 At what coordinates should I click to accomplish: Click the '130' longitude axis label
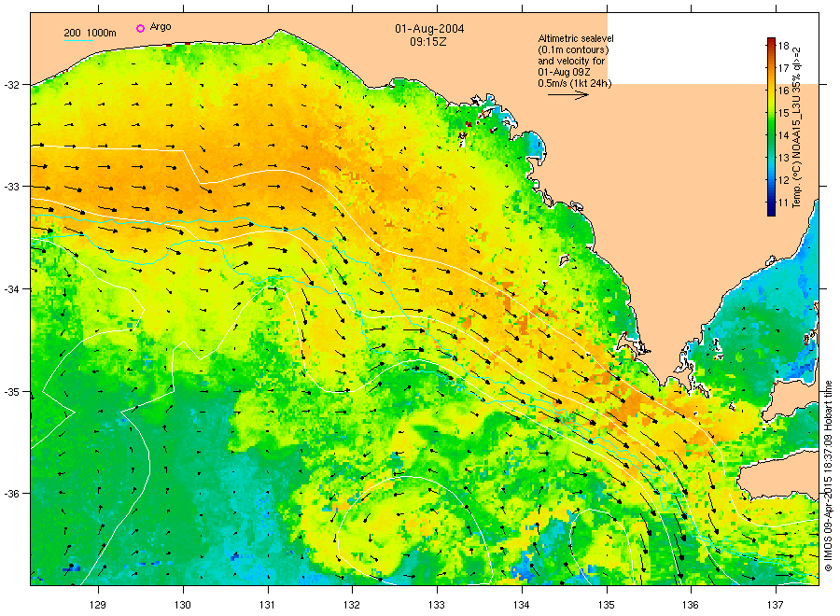coord(183,606)
